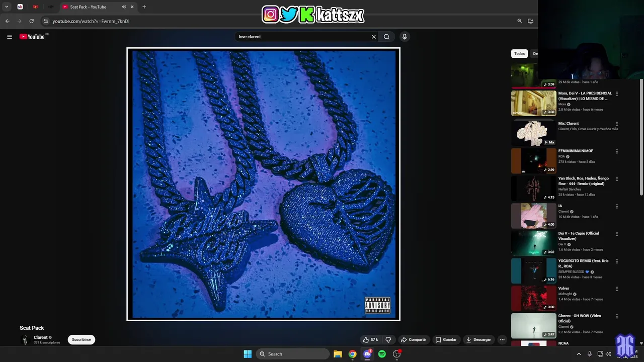Image resolution: width=644 pixels, height=362 pixels.
Task: Open the YouTube guide hamburger menu
Action: (9, 37)
